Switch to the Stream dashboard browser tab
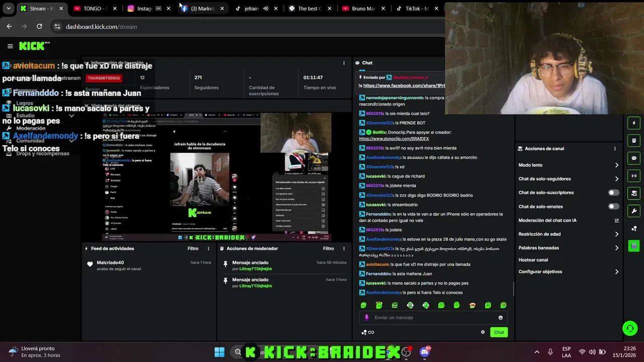This screenshot has height=362, width=644. click(x=42, y=9)
